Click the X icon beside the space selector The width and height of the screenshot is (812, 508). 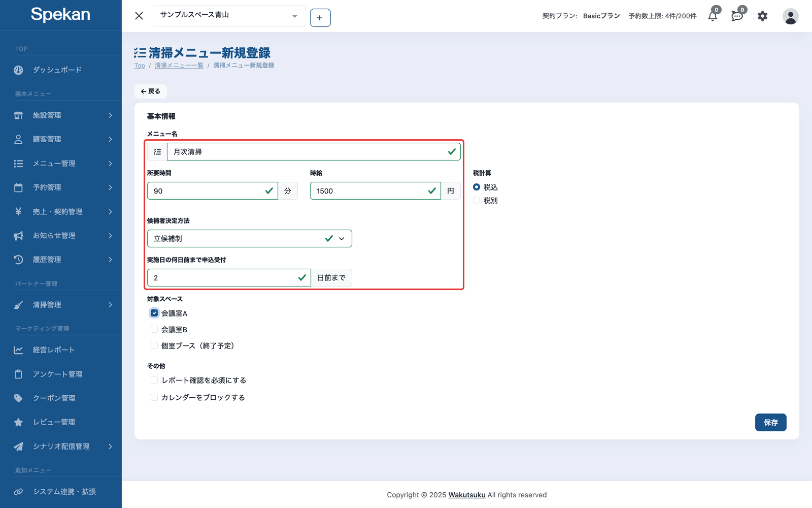click(139, 16)
